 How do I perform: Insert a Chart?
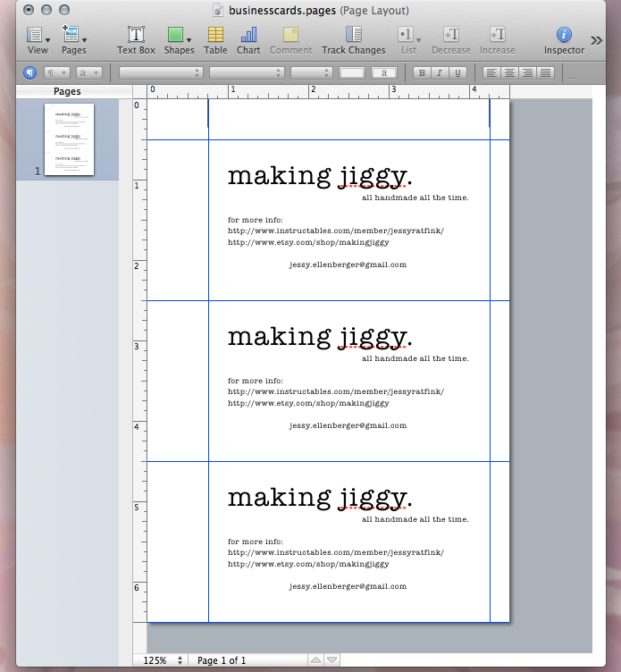pos(248,41)
